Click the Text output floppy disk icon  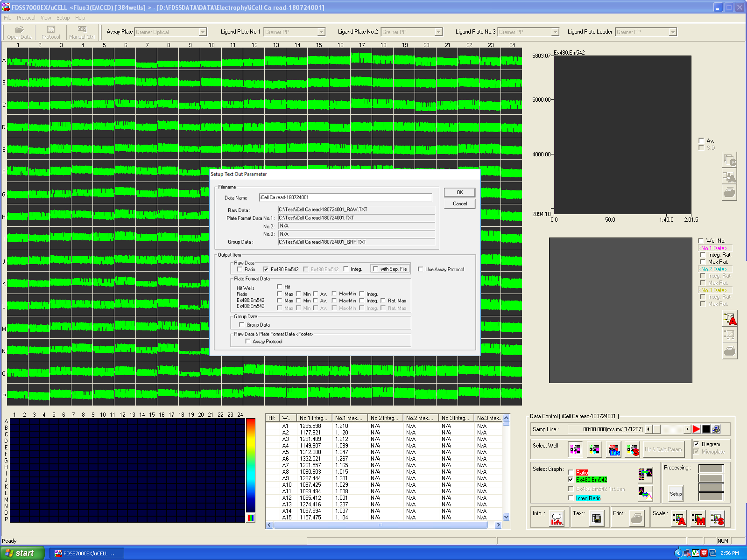tap(596, 519)
